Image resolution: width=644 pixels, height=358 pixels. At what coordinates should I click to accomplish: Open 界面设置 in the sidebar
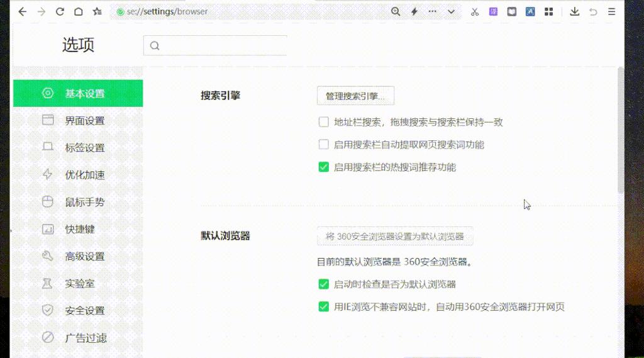coord(78,120)
